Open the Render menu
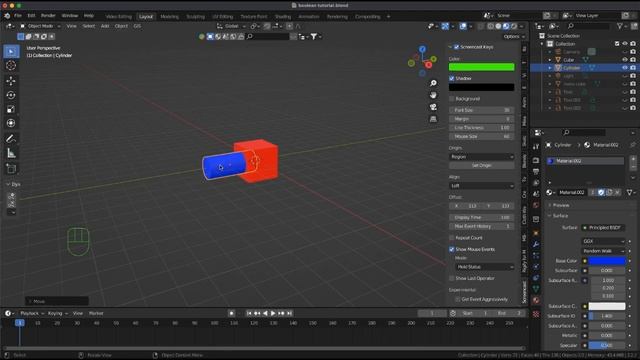 tap(48, 16)
